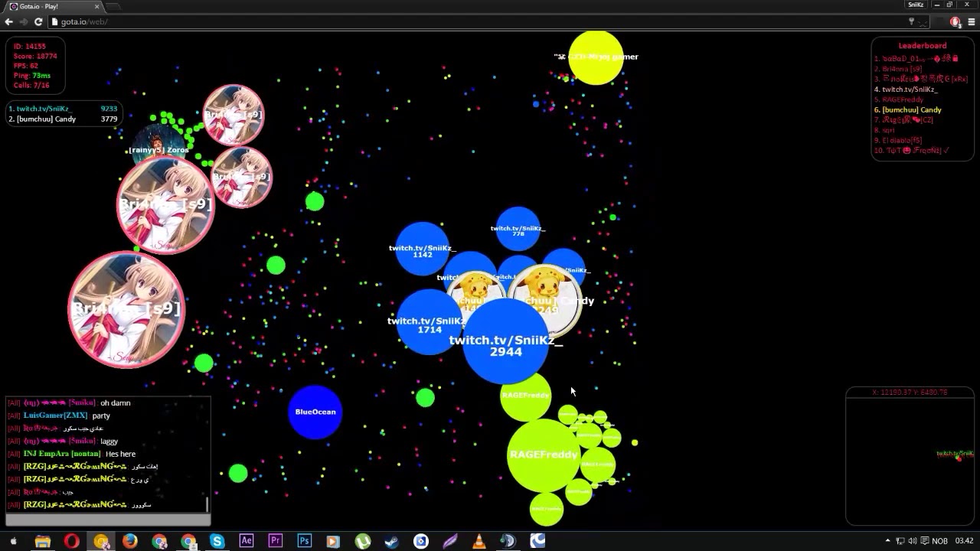This screenshot has height=551, width=980.
Task: Click the BlueOcean cell
Action: (315, 412)
